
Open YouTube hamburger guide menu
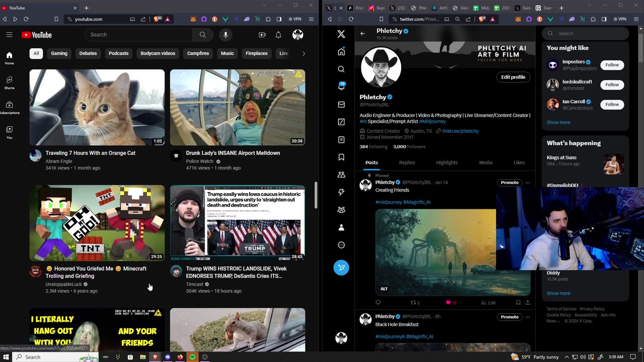9,35
